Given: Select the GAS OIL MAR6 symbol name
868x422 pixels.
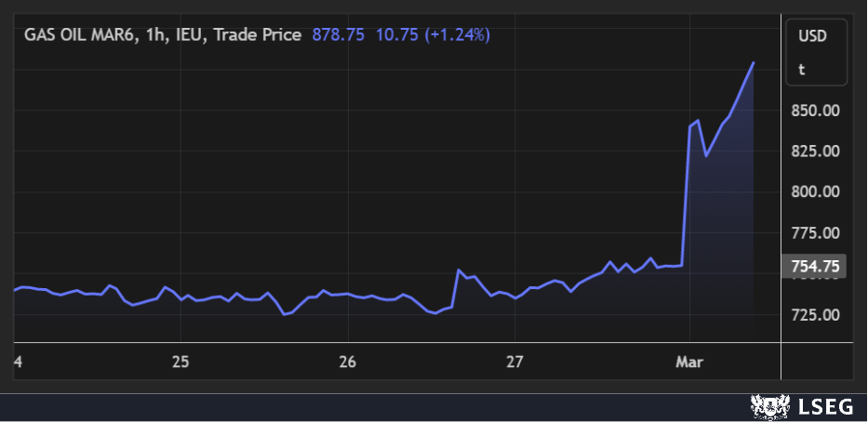Looking at the screenshot, I should click(x=82, y=34).
